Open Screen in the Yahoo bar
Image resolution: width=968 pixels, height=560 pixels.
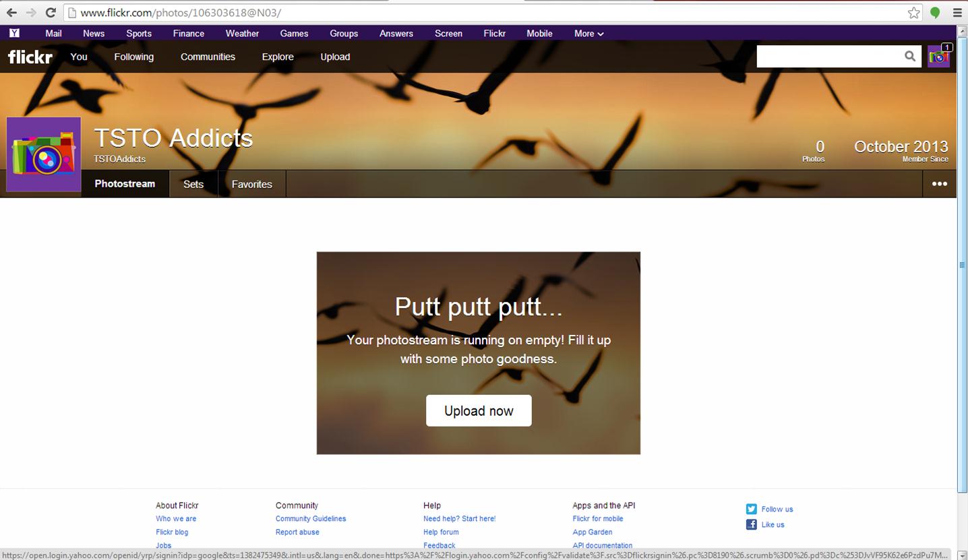click(x=448, y=34)
